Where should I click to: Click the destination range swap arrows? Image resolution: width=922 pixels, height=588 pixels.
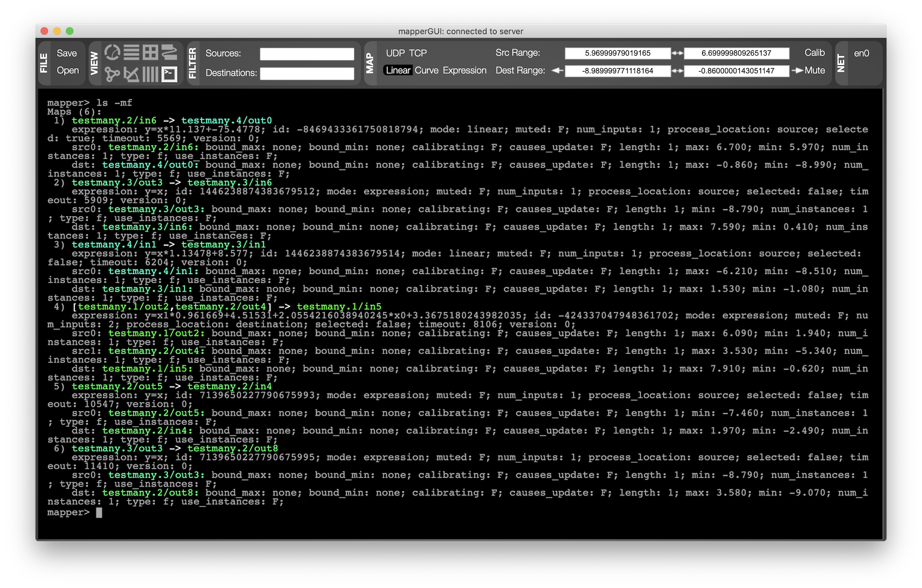[x=677, y=71]
